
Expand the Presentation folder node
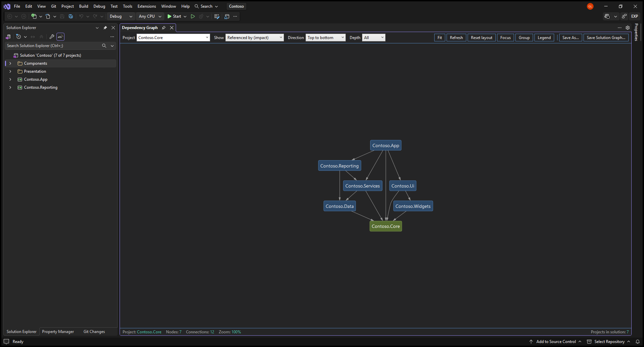10,71
